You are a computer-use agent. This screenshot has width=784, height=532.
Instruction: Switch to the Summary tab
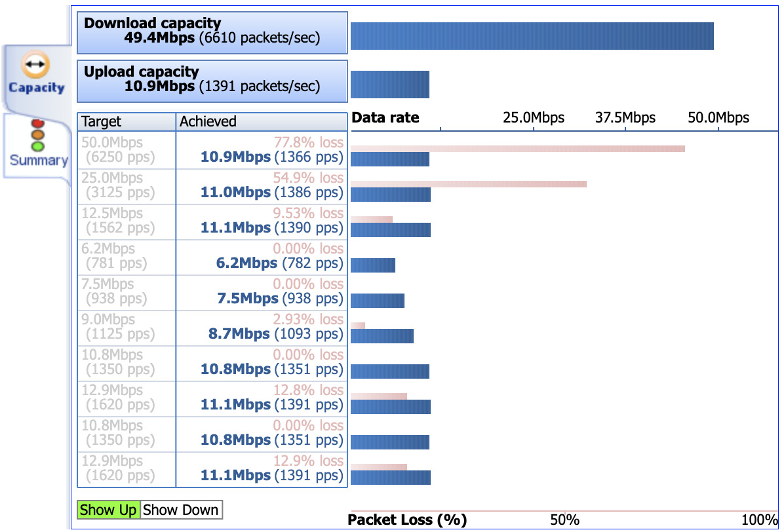click(38, 145)
